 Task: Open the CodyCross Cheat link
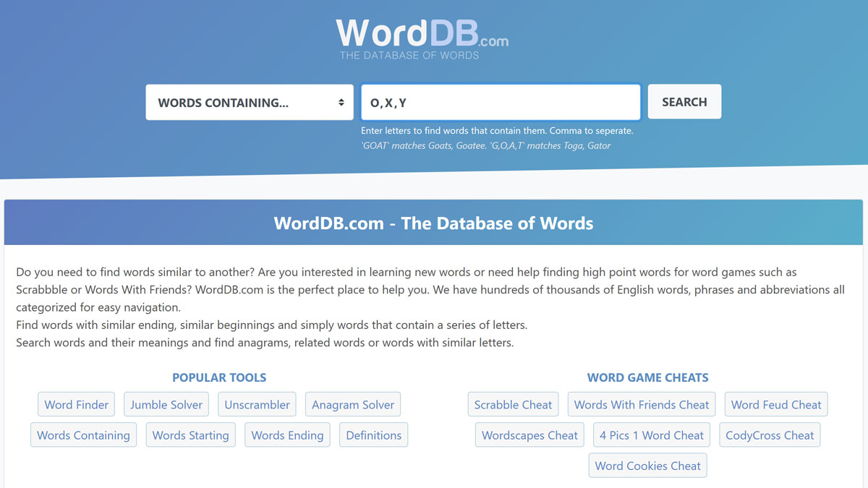(x=770, y=435)
